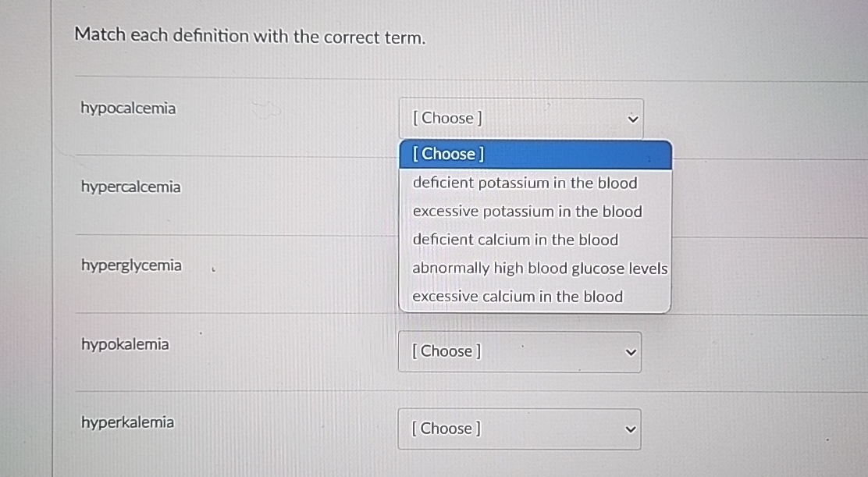Select "excessive potassium in the blood" option
This screenshot has width=868, height=477.
(527, 211)
